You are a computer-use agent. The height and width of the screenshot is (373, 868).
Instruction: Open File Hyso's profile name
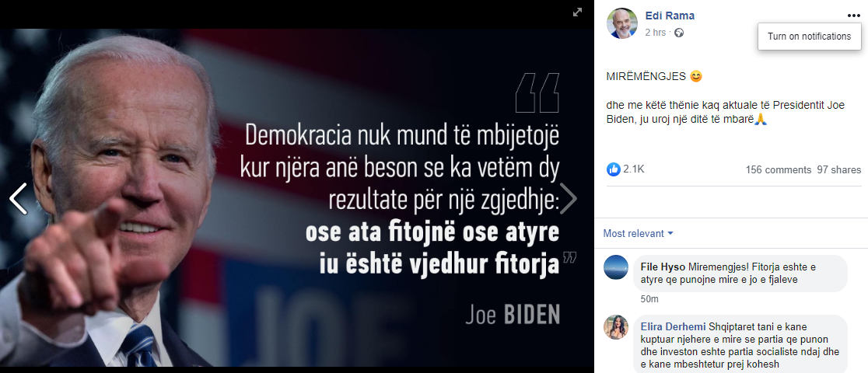[x=656, y=267]
